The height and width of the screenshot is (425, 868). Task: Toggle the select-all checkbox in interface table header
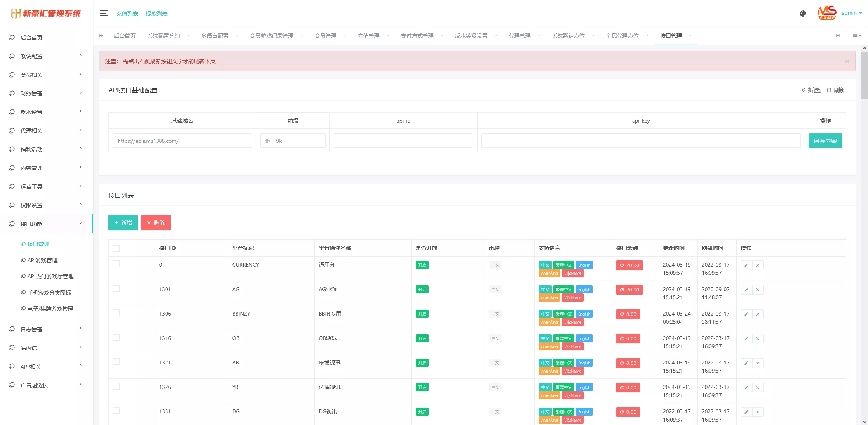pos(116,248)
